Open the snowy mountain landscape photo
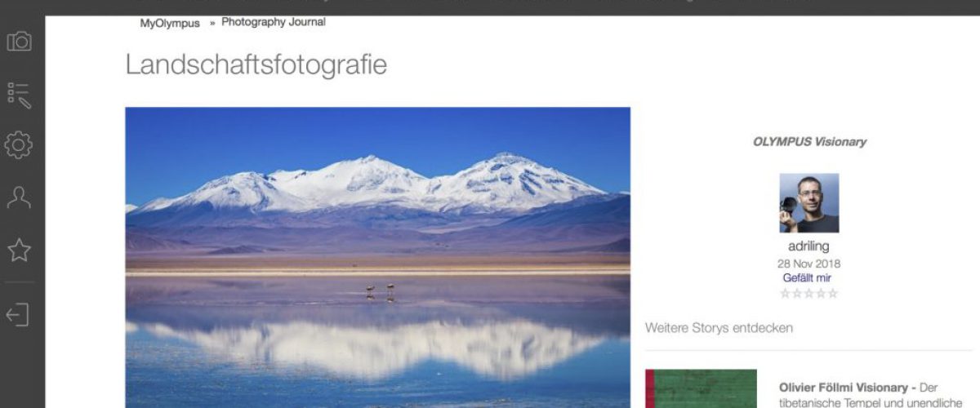 (377, 257)
